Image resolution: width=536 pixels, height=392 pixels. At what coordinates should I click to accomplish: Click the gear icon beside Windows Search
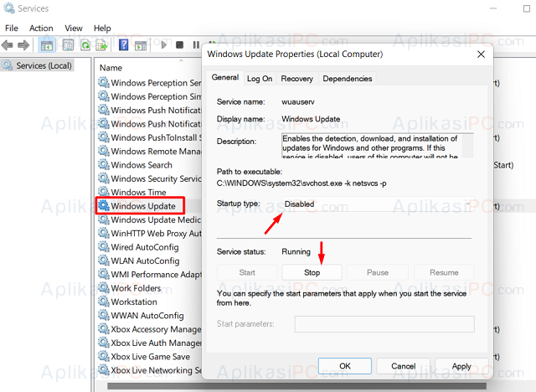[x=103, y=165]
